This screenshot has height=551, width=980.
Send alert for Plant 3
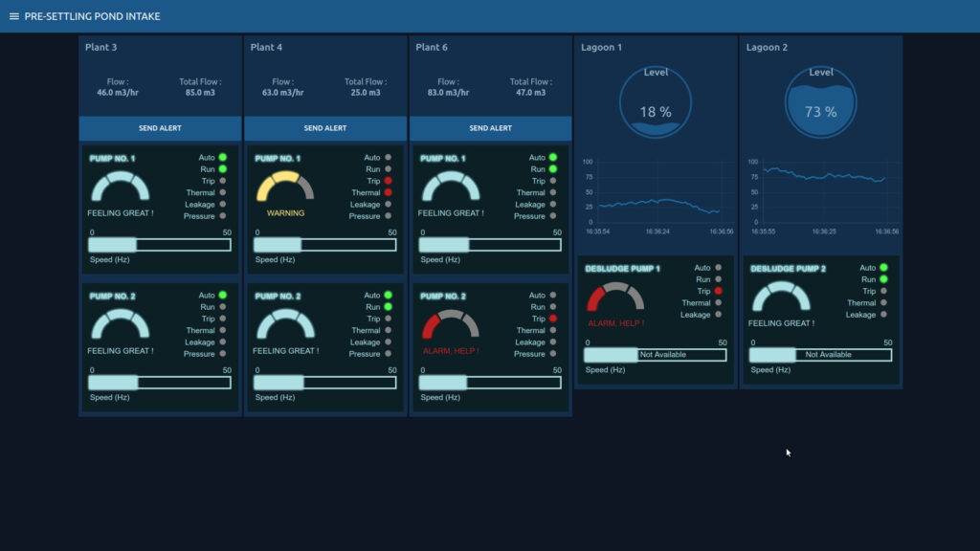click(x=160, y=128)
